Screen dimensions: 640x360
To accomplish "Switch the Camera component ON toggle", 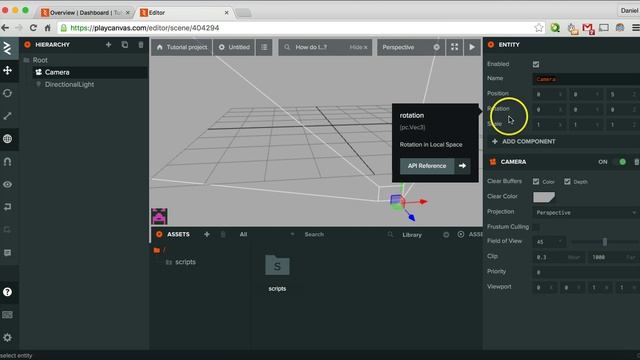I will pos(620,162).
